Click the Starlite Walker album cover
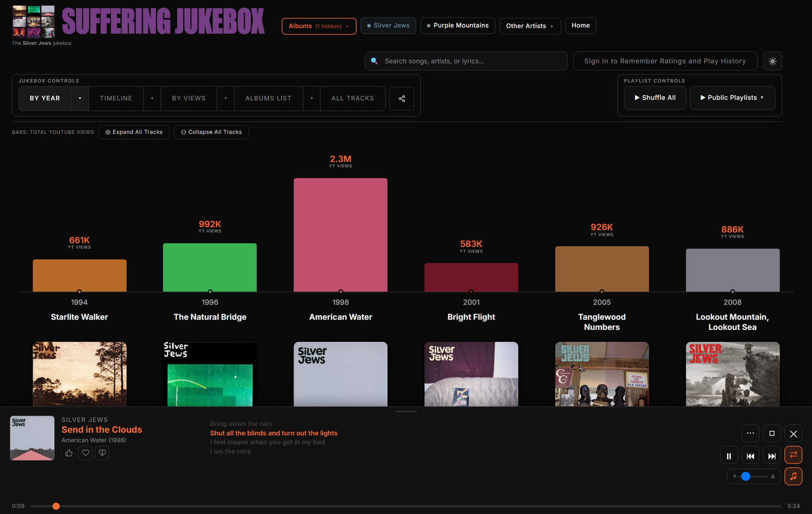 80,374
